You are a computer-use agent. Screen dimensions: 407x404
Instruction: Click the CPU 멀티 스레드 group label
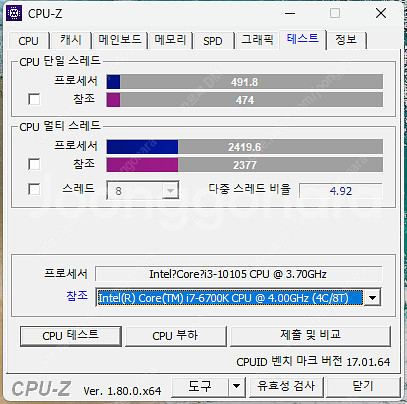[60, 126]
